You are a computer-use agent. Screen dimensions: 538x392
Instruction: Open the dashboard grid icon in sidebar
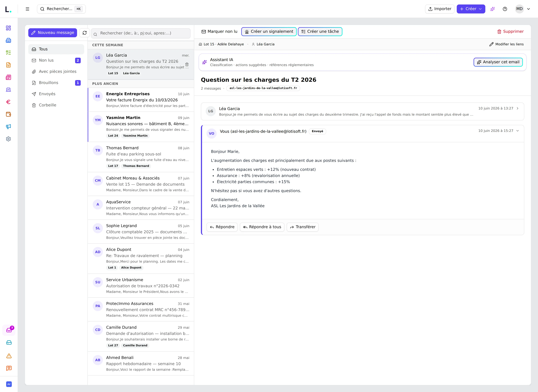9,28
